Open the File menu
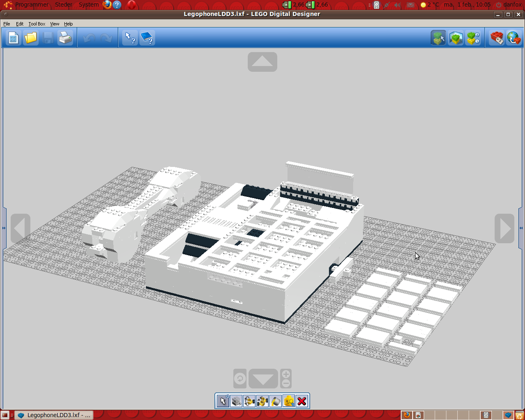This screenshot has height=420, width=525. (7, 24)
